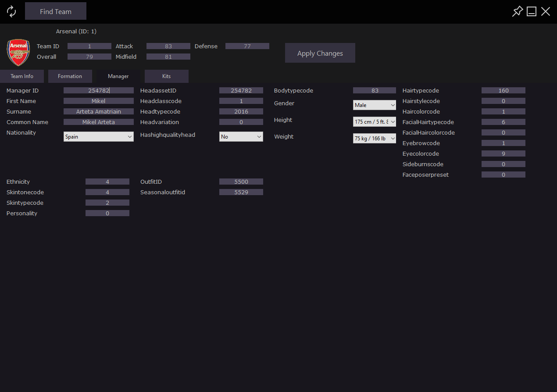
Task: Open the Nationality dropdown showing Spain
Action: click(x=99, y=136)
